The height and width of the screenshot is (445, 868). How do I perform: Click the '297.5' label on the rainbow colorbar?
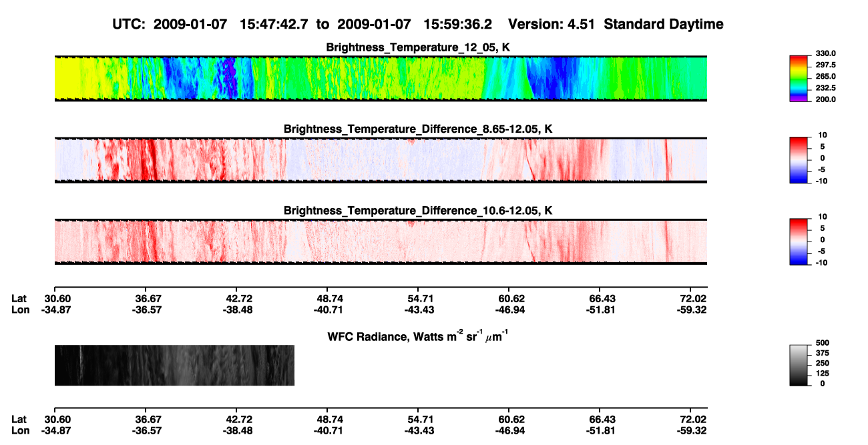point(826,65)
